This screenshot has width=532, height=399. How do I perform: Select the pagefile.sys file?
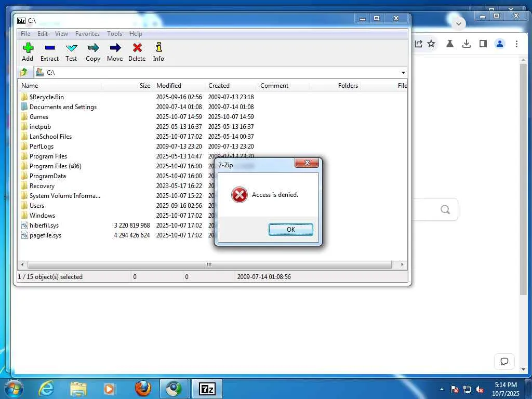pos(46,235)
